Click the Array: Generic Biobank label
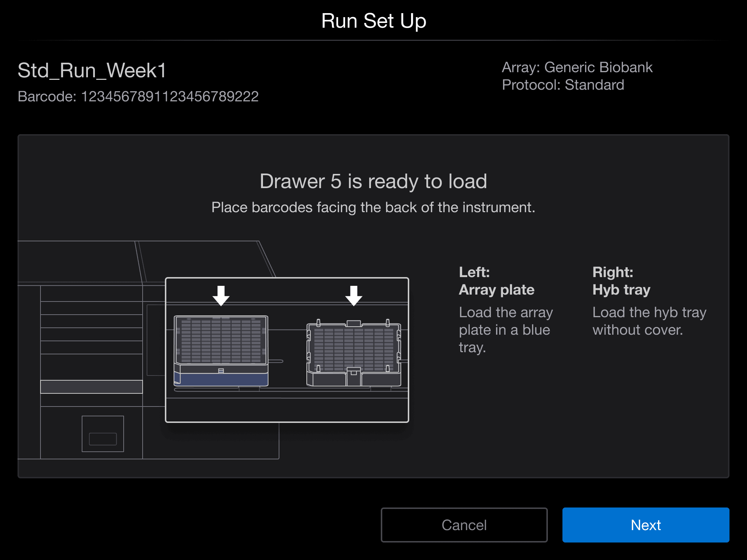 point(577,67)
